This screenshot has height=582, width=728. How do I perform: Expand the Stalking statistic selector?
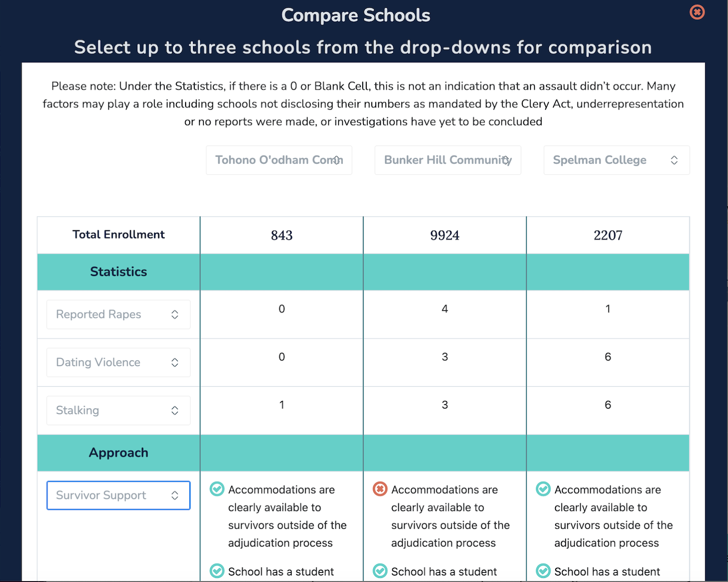tap(118, 410)
